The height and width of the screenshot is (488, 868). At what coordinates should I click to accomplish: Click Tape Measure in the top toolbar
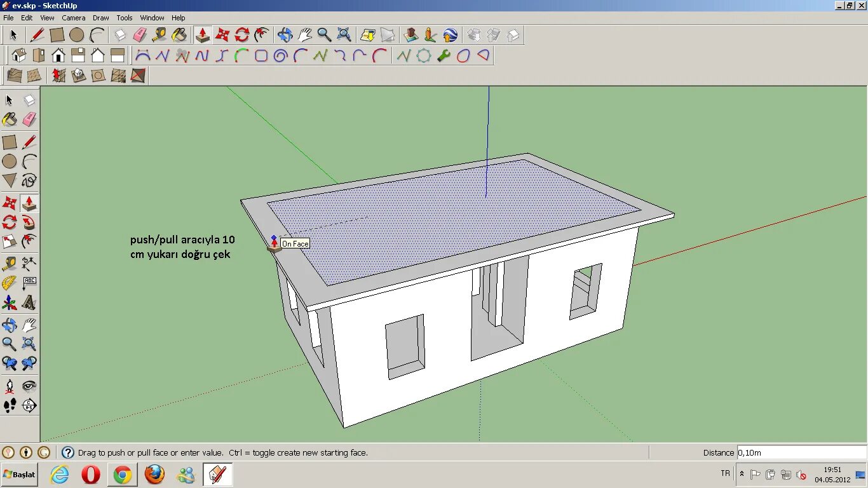(159, 34)
